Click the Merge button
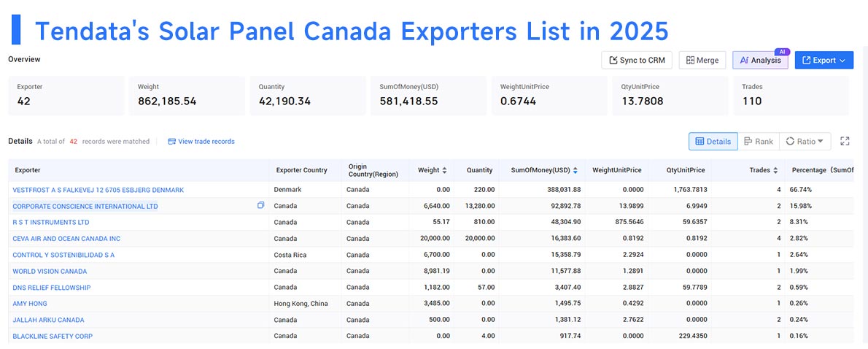 702,61
